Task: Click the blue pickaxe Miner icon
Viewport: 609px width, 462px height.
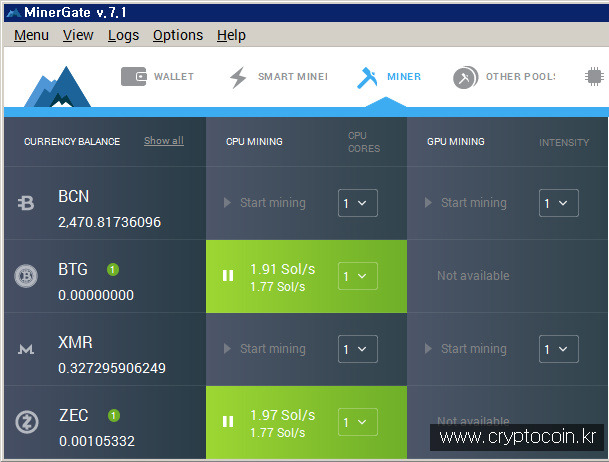Action: coord(367,77)
